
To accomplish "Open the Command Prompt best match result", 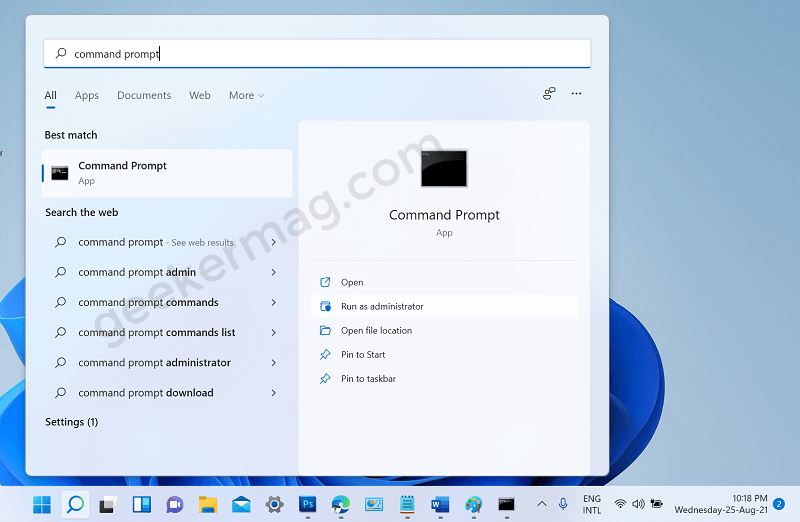I will [167, 173].
